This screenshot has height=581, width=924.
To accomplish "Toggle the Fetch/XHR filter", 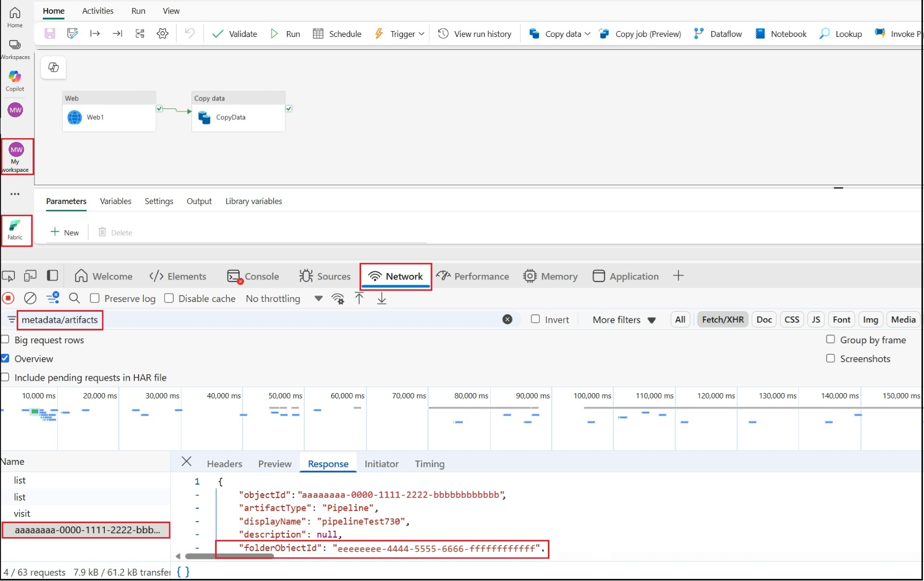I will pos(722,320).
